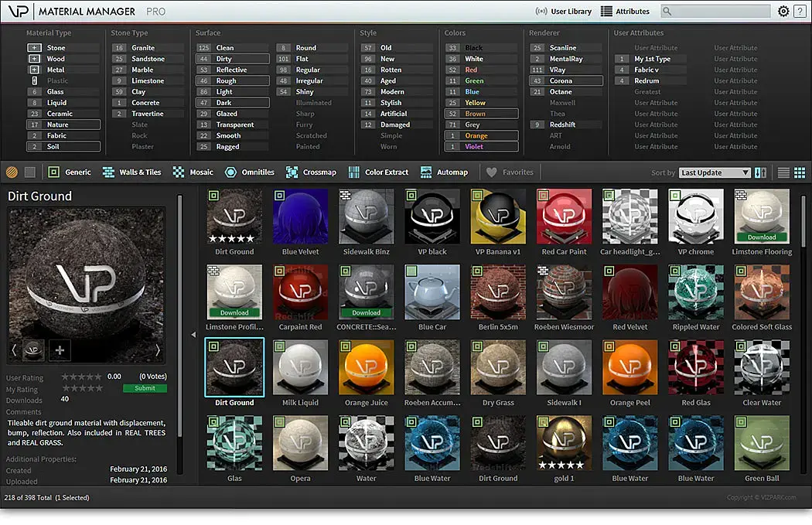Open the Sort by Last Update dropdown
Image resolution: width=812 pixels, height=525 pixels.
click(714, 173)
